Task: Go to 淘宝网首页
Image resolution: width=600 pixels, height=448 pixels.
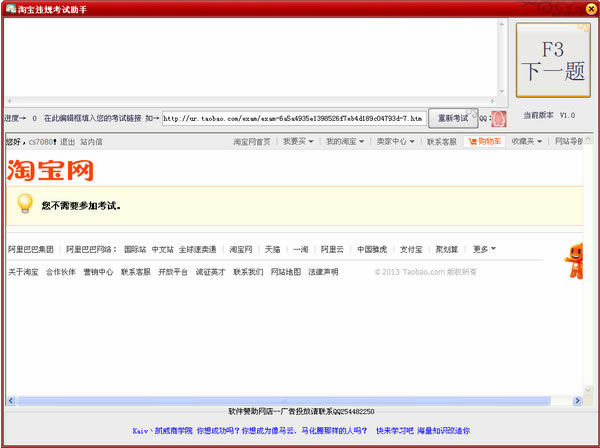Action: pos(252,142)
